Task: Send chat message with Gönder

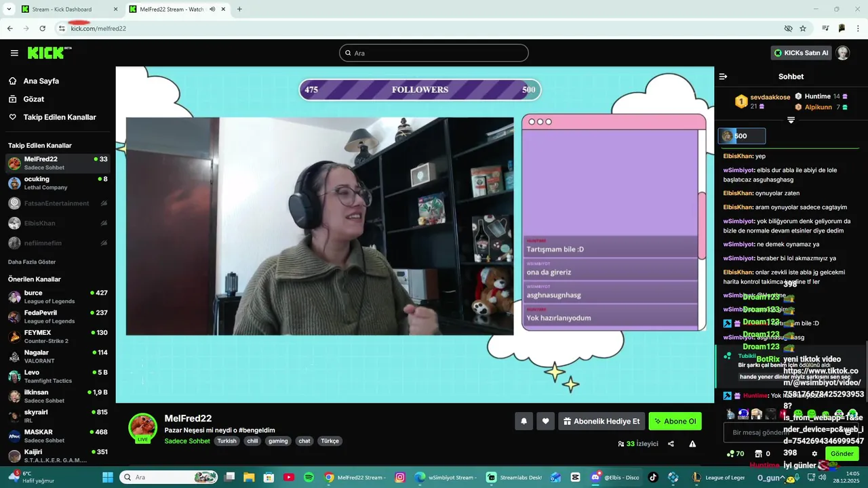Action: pyautogui.click(x=842, y=453)
